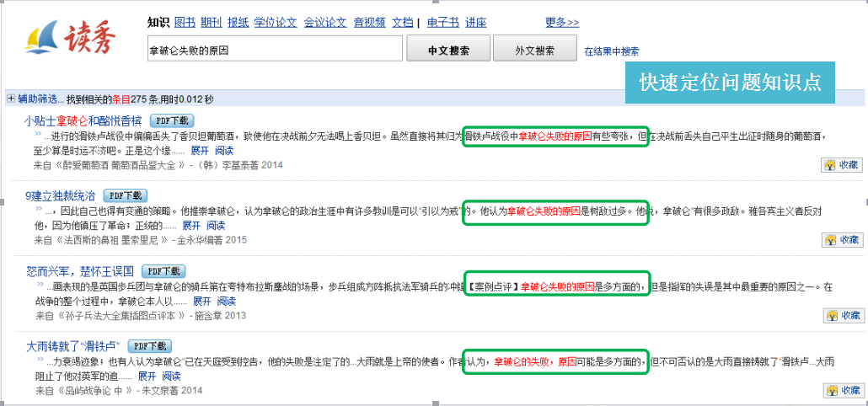Click the 中文搜索 button
The height and width of the screenshot is (406, 868).
click(x=448, y=49)
